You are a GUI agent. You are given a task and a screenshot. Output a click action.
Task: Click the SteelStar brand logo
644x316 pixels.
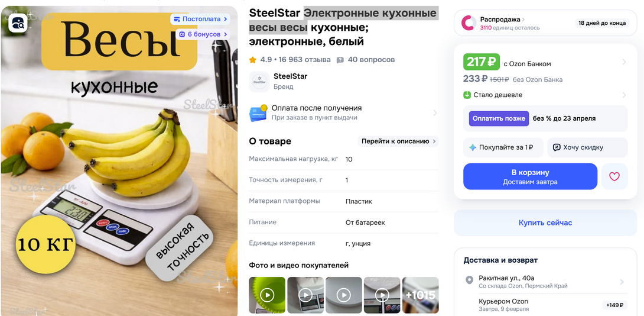coord(259,81)
